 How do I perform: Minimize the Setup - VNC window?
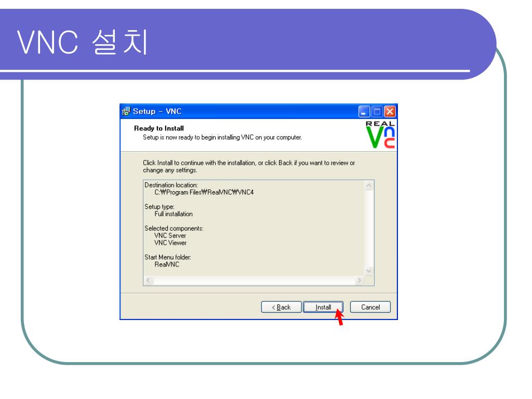coord(364,112)
